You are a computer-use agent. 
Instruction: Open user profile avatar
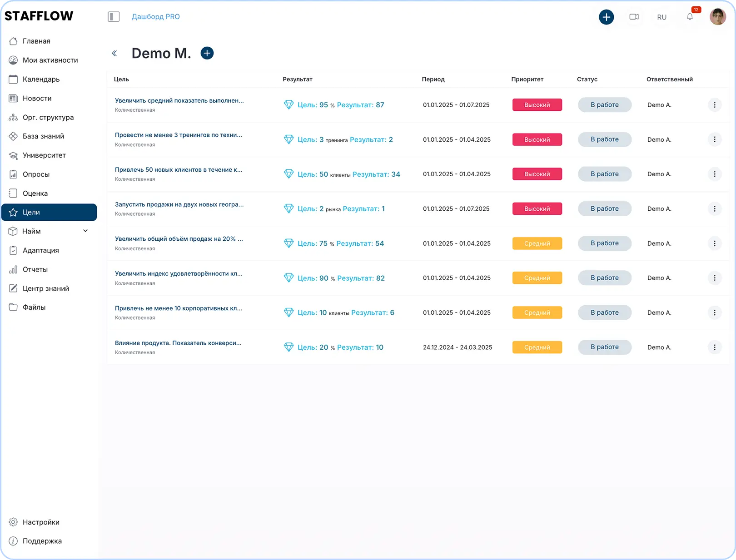[717, 17]
